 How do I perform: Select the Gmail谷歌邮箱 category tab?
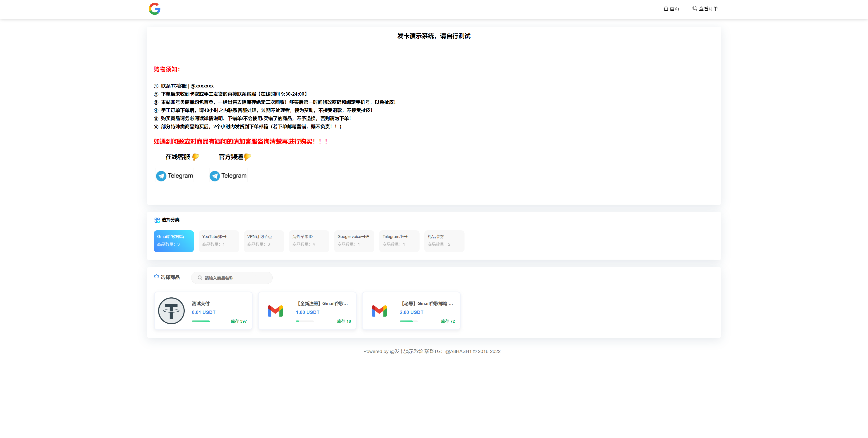(x=173, y=240)
